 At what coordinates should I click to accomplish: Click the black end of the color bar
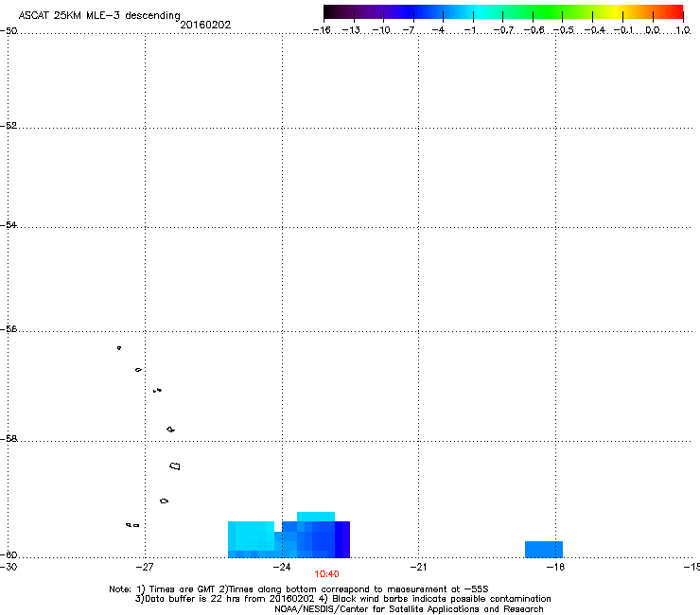click(x=330, y=12)
